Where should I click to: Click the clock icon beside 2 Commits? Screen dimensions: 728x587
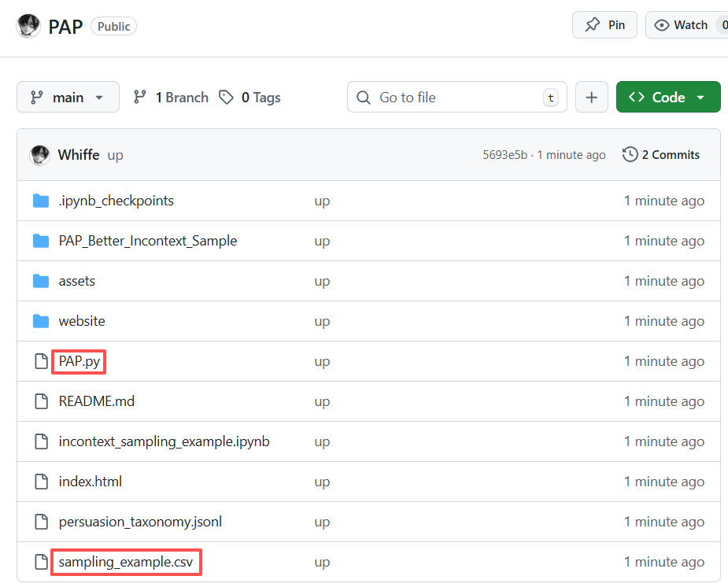630,154
